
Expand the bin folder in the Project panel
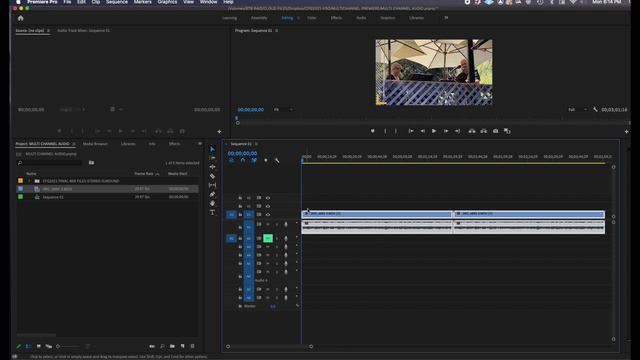pyautogui.click(x=29, y=181)
